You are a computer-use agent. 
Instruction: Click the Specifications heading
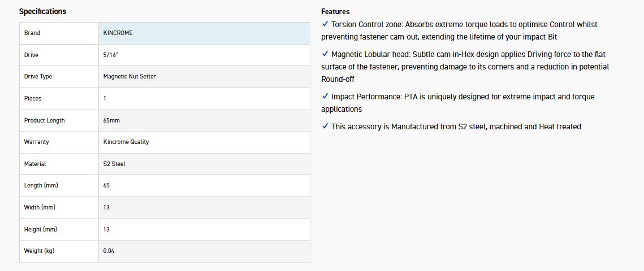tap(42, 11)
